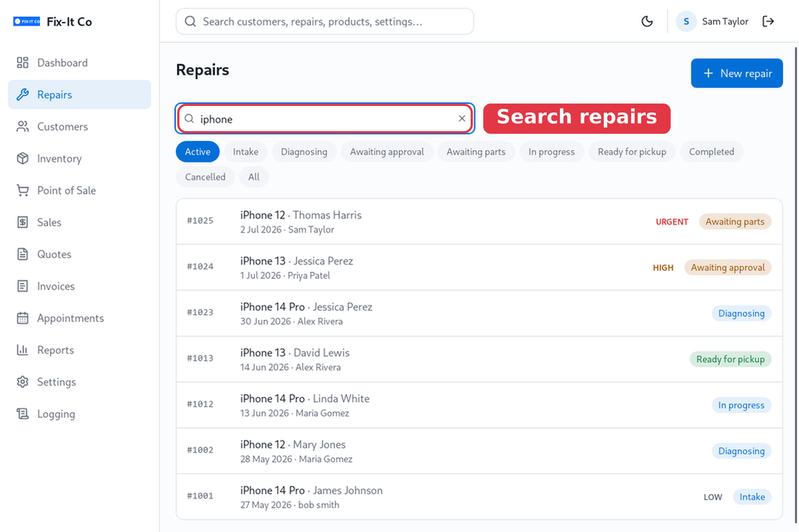Show Cancelled repairs
Screen dimensions: 799x532
(206, 176)
